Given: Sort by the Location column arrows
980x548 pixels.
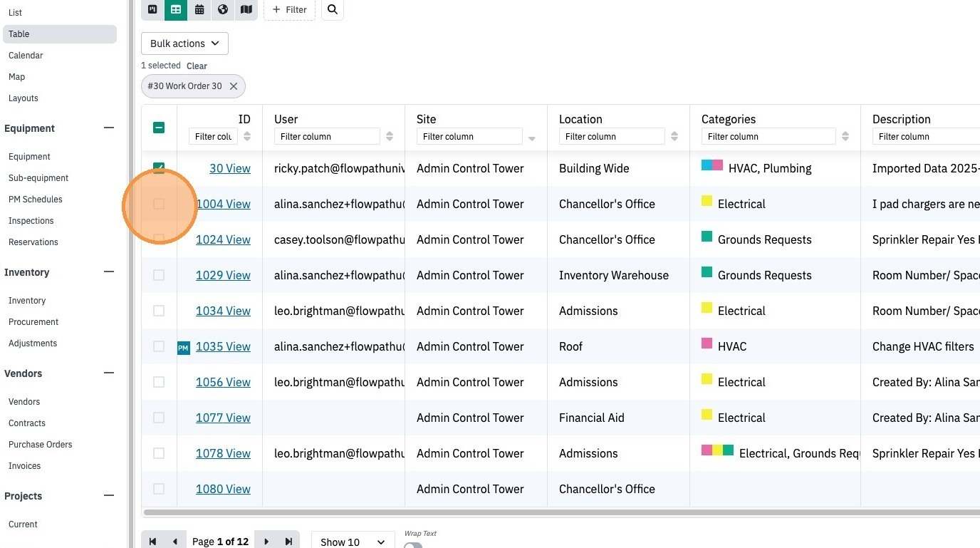Looking at the screenshot, I should coord(674,136).
